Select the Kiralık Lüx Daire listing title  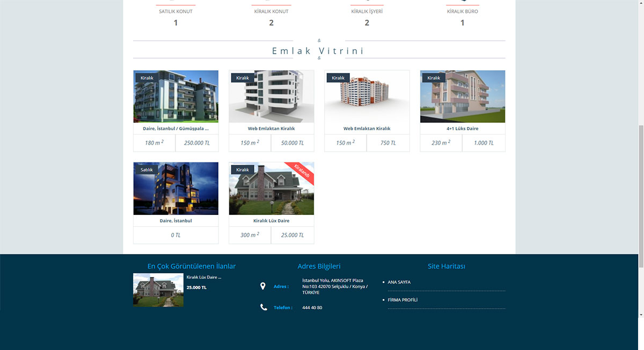[x=271, y=220]
